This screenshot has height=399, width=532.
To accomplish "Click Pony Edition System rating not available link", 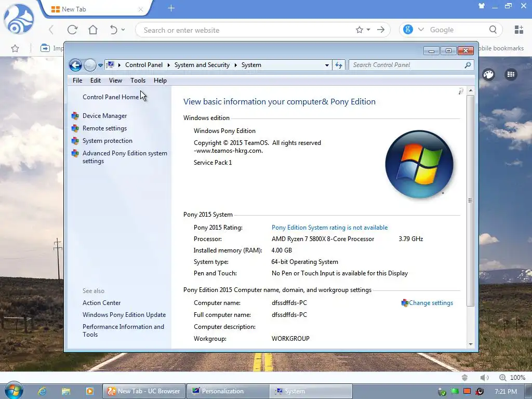I will 329,228.
